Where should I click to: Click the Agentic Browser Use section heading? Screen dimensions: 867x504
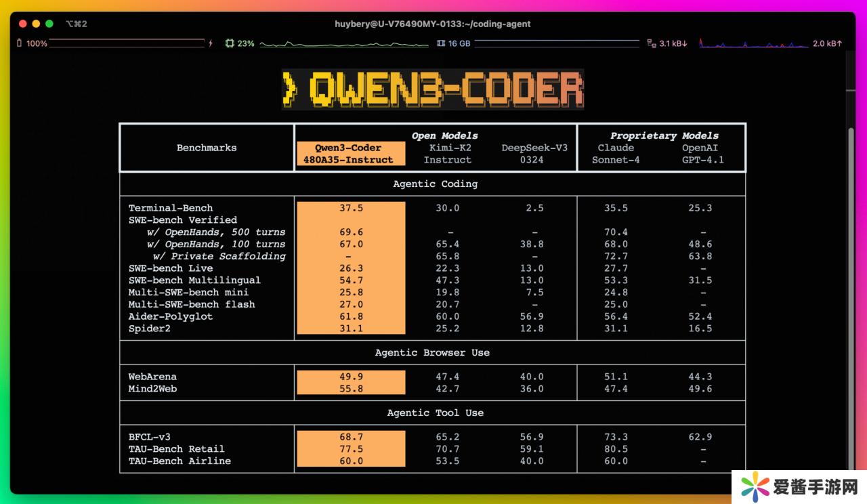click(x=432, y=352)
